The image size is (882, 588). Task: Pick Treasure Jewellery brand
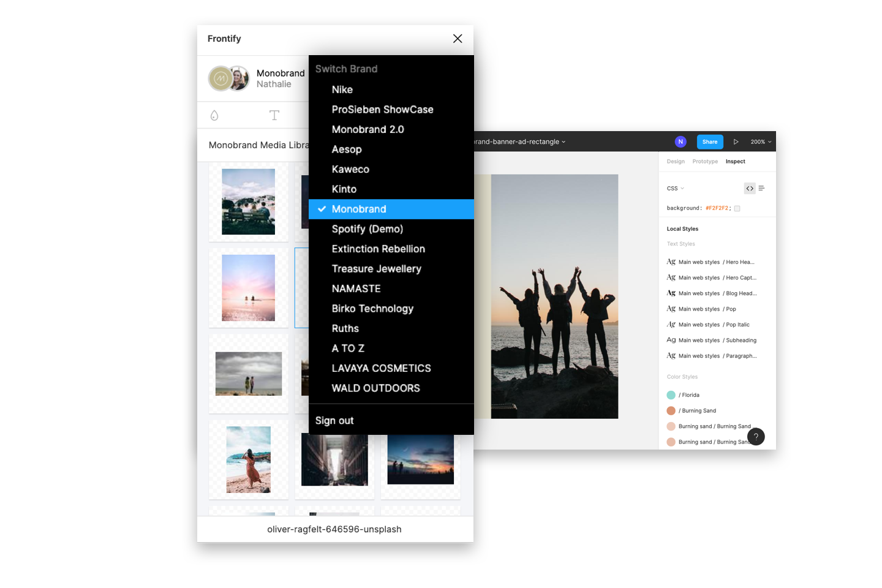coord(391,269)
